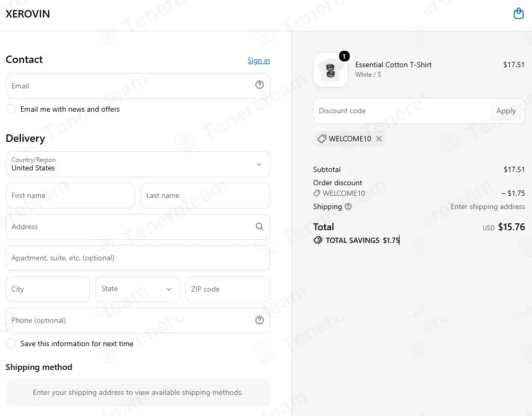Click the XEROVIN store logo
Image resolution: width=532 pixels, height=416 pixels.
[28, 14]
